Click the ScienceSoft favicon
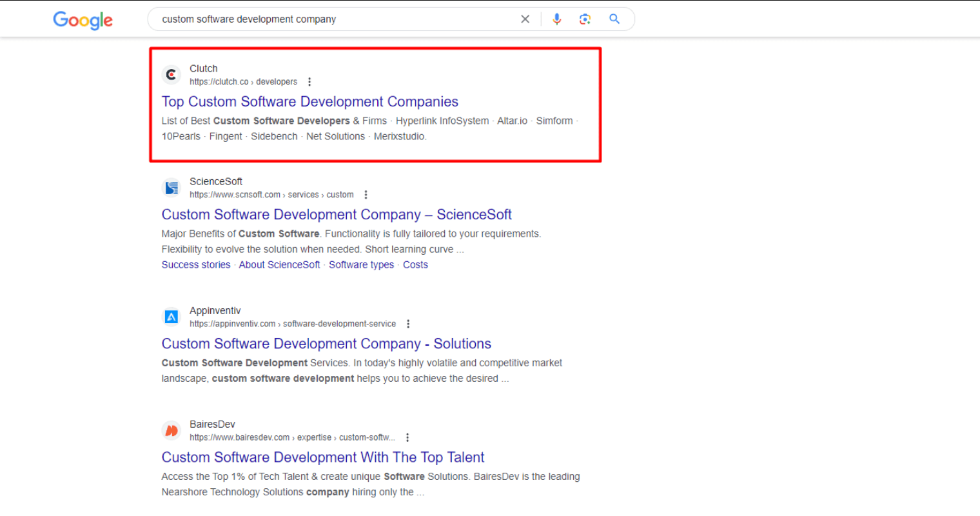Screen dimensions: 980x516 tap(171, 188)
